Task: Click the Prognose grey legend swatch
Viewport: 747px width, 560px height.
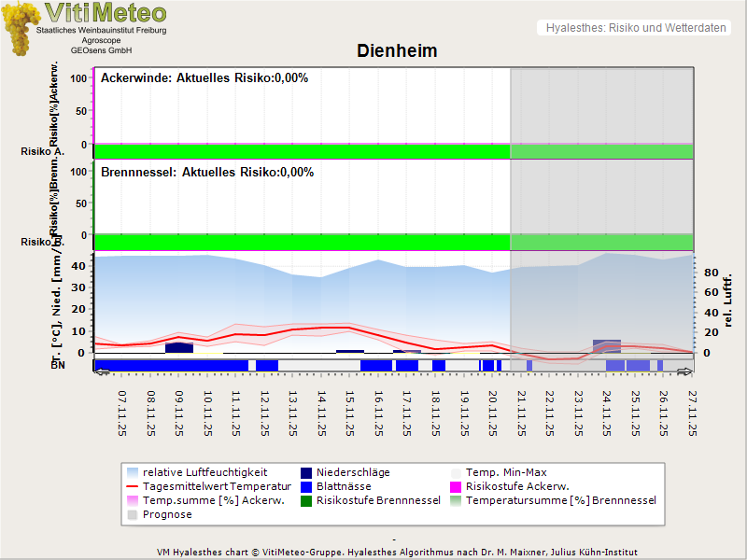Action: click(133, 514)
